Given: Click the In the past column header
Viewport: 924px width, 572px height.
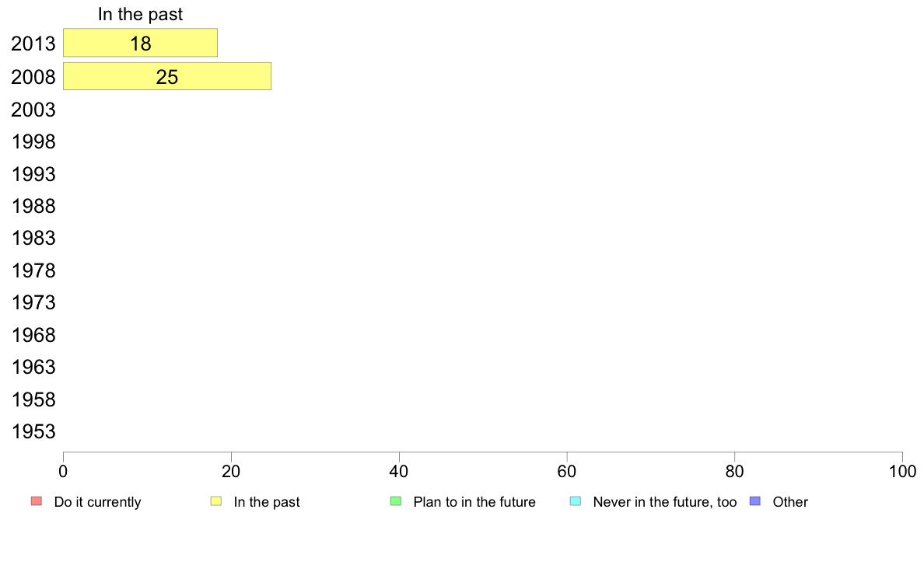Looking at the screenshot, I should click(140, 14).
